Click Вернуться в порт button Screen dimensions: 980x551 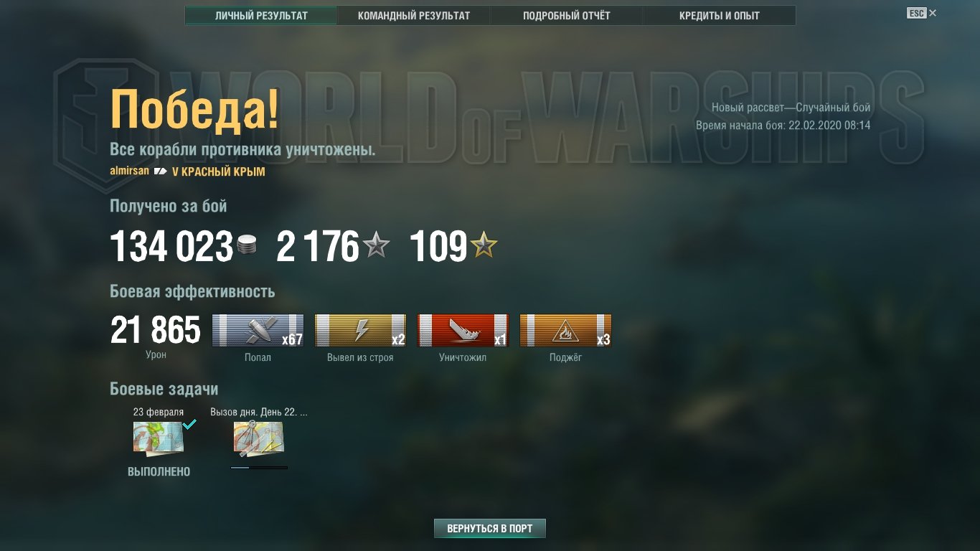[489, 529]
